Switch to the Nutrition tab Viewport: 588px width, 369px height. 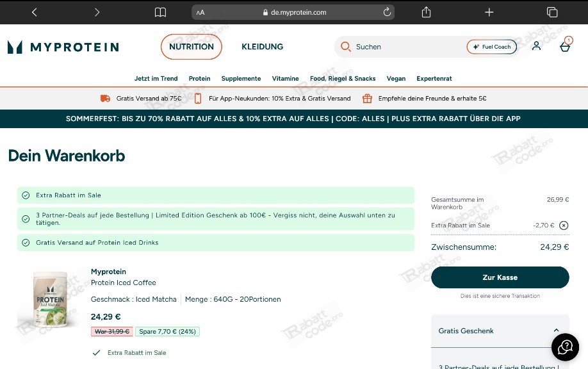[192, 47]
